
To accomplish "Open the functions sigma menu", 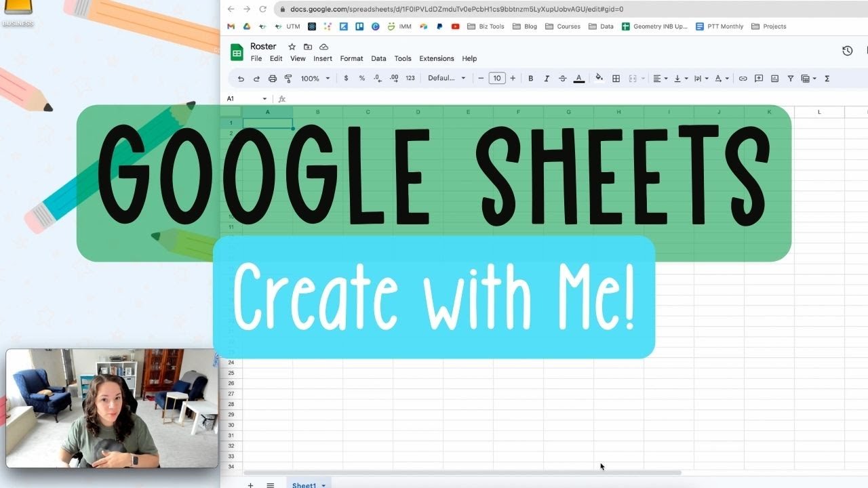I will click(x=827, y=79).
